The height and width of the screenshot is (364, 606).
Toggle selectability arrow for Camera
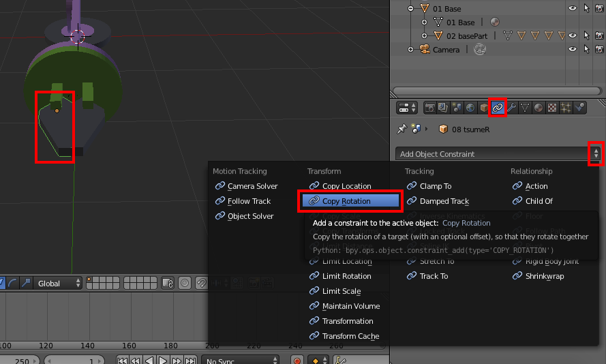pyautogui.click(x=586, y=49)
